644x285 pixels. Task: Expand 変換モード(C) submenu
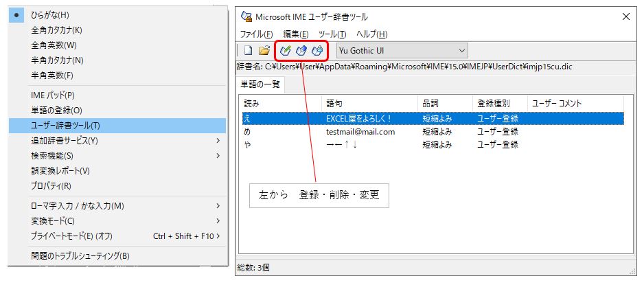click(x=117, y=221)
